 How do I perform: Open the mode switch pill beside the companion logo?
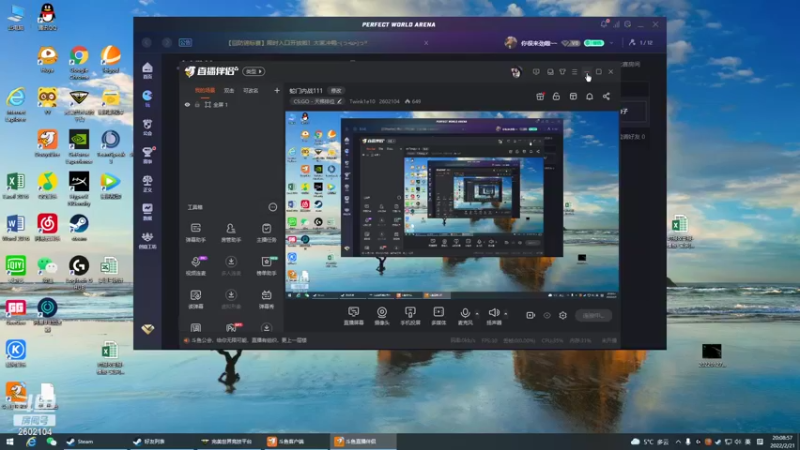pos(254,71)
